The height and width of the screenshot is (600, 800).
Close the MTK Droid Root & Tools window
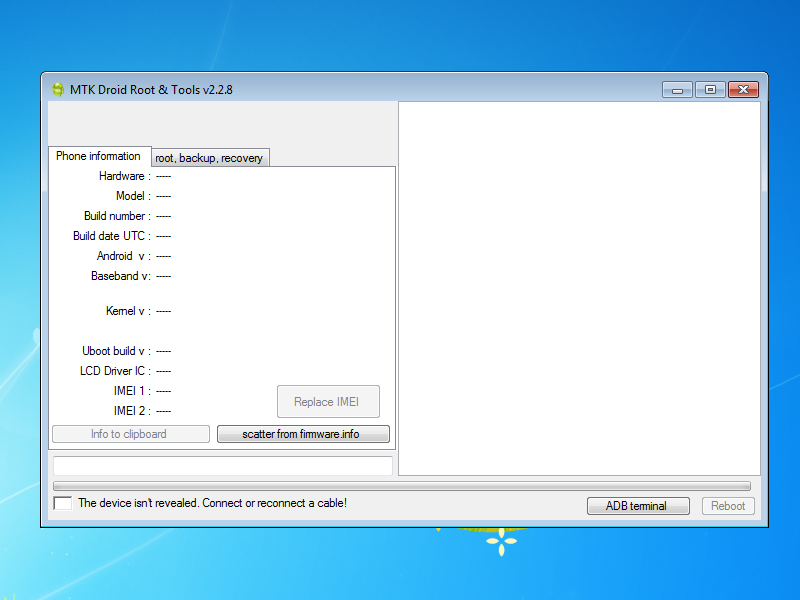click(743, 90)
